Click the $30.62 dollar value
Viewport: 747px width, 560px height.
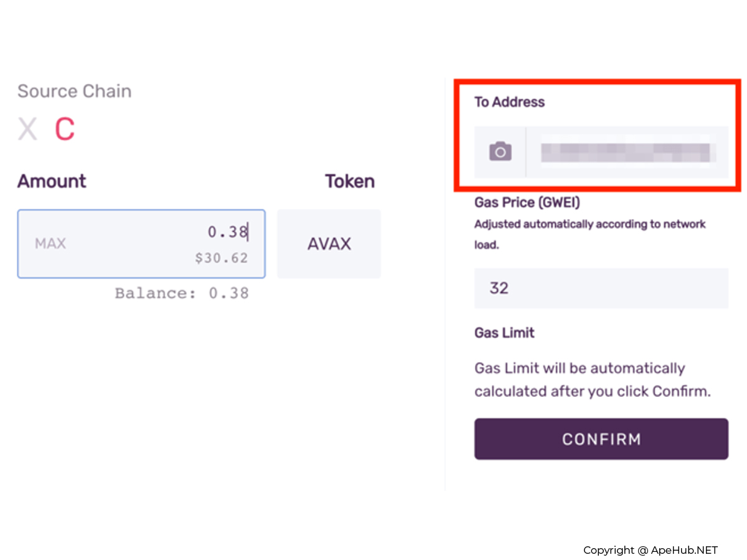tap(221, 258)
